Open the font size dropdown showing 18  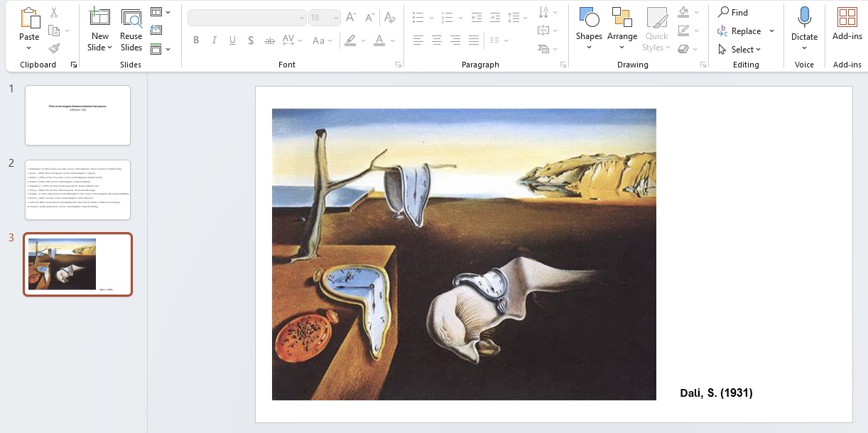click(x=325, y=18)
